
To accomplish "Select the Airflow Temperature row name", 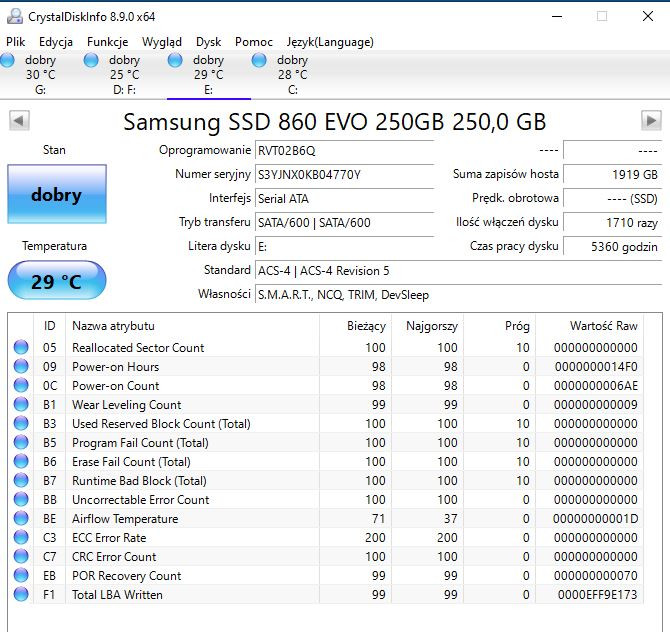I will click(125, 519).
